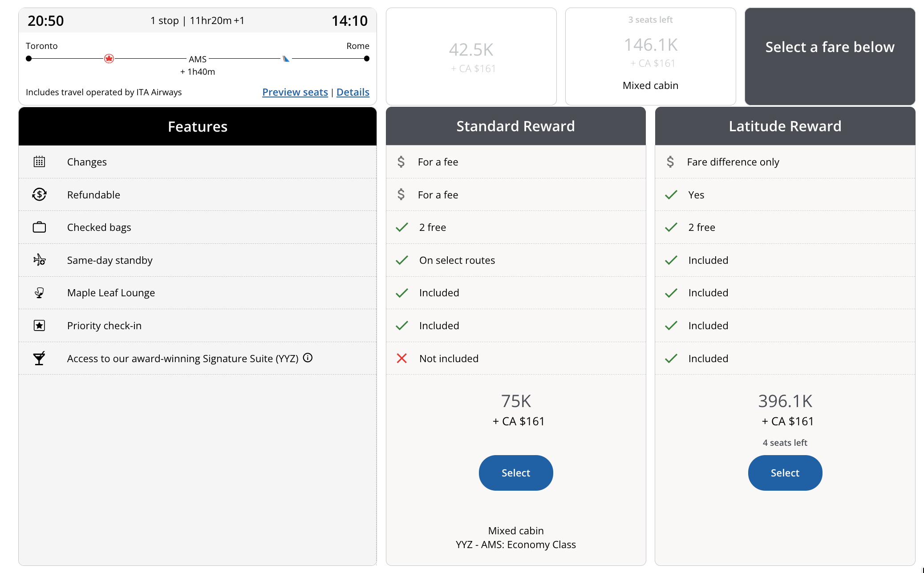Click the 75K points price
Screen dimensions: 924x573
(516, 401)
